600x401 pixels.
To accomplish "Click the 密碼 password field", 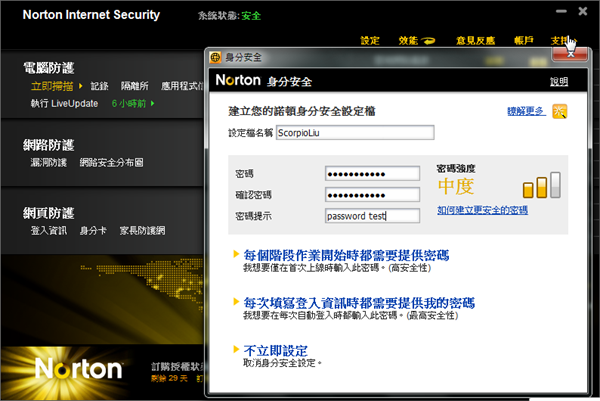I will (x=372, y=174).
